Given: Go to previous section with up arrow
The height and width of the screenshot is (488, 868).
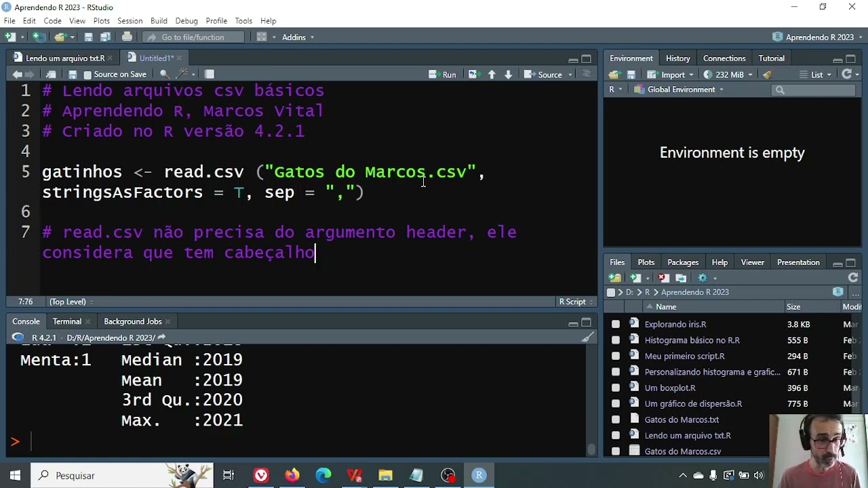Looking at the screenshot, I should click(492, 75).
